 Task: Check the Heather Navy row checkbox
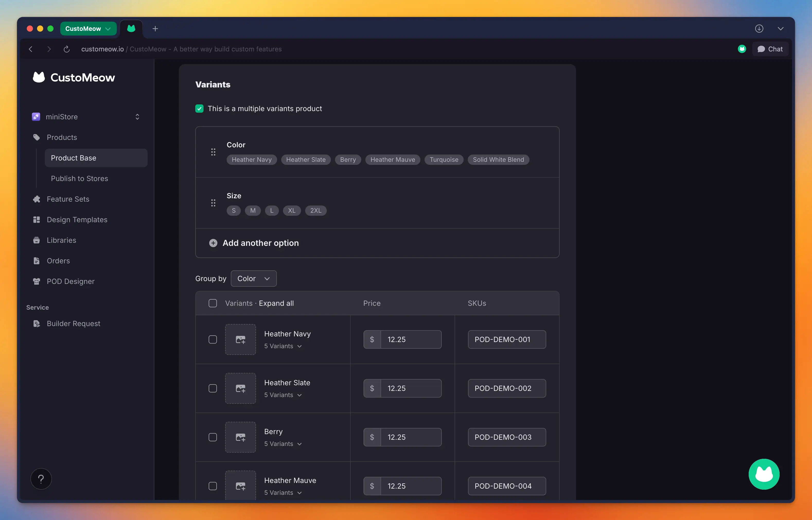tap(213, 339)
